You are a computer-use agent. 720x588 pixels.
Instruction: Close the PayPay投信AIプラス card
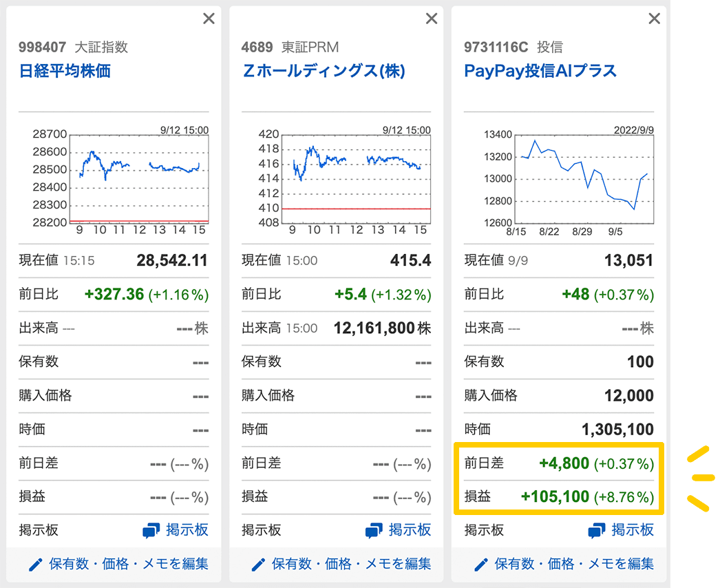pyautogui.click(x=655, y=19)
